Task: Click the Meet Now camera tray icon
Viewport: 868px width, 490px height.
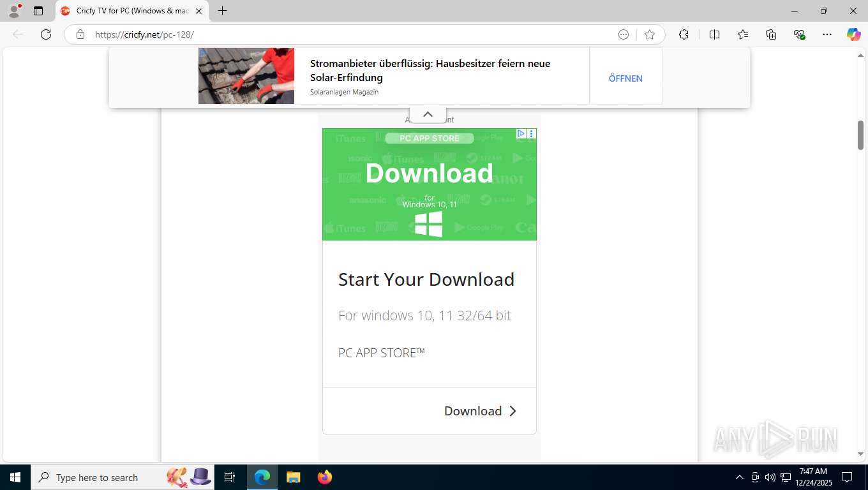Action: point(755,477)
